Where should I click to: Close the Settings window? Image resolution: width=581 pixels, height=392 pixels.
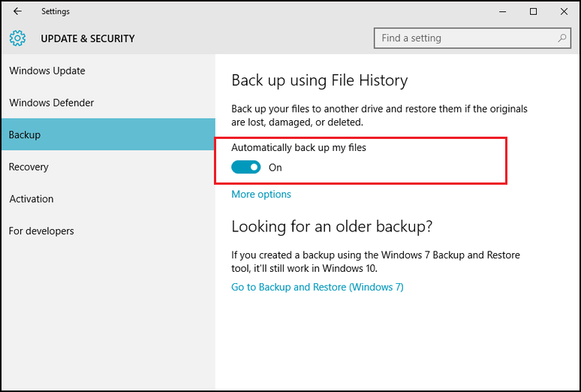pyautogui.click(x=564, y=11)
